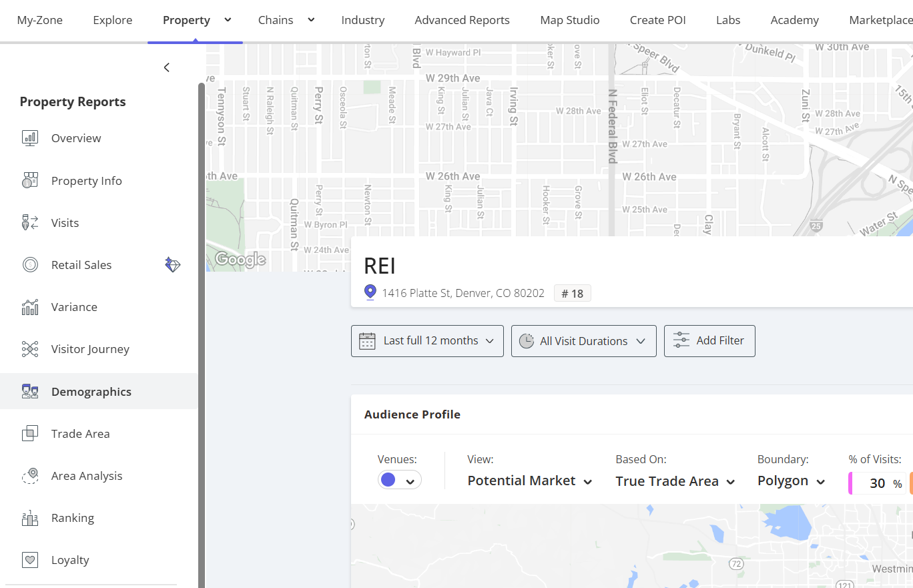This screenshot has height=588, width=913.
Task: Open the Boundary Polygon dropdown
Action: tap(792, 481)
